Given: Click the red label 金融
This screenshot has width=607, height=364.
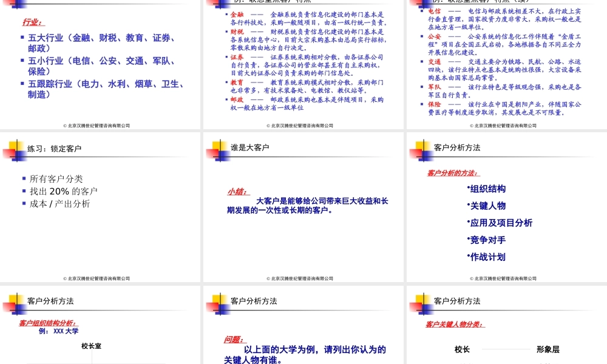Looking at the screenshot, I should (237, 15).
